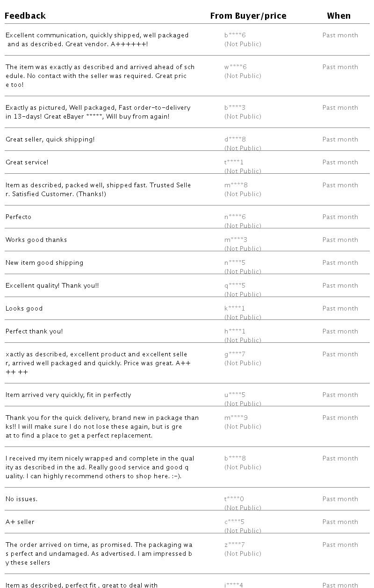Click buyer z****7 username
Image resolution: width=374 pixels, height=588 pixels.
click(x=235, y=545)
